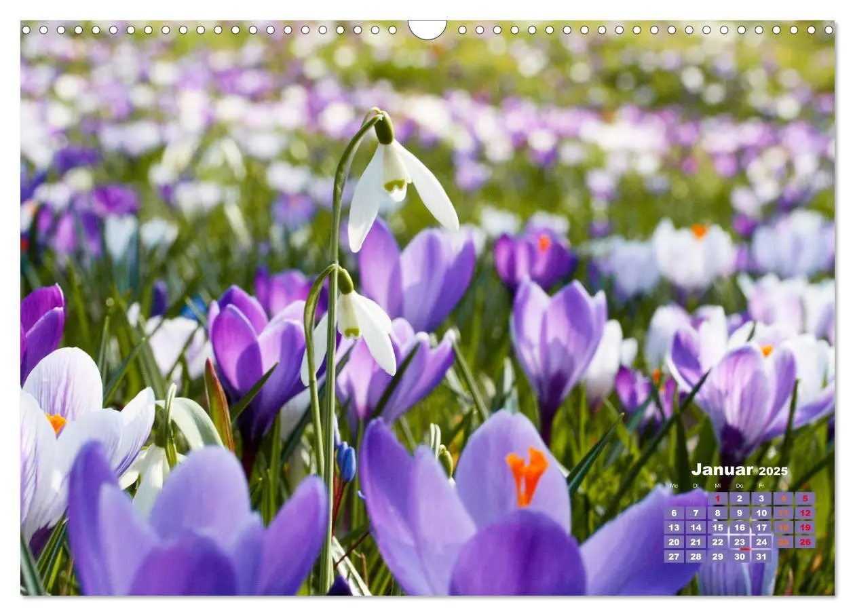Click calendar day 21
Viewport: 855px width, 616px height.
click(x=696, y=541)
